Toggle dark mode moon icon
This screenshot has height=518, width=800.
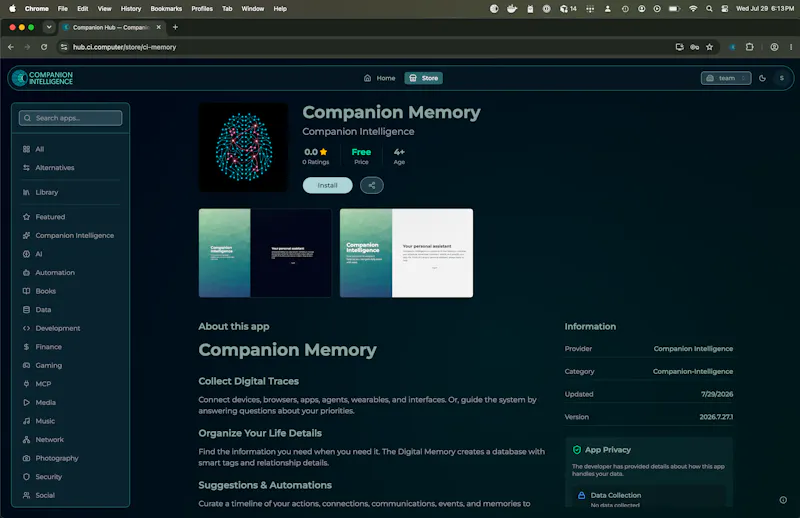pyautogui.click(x=762, y=78)
